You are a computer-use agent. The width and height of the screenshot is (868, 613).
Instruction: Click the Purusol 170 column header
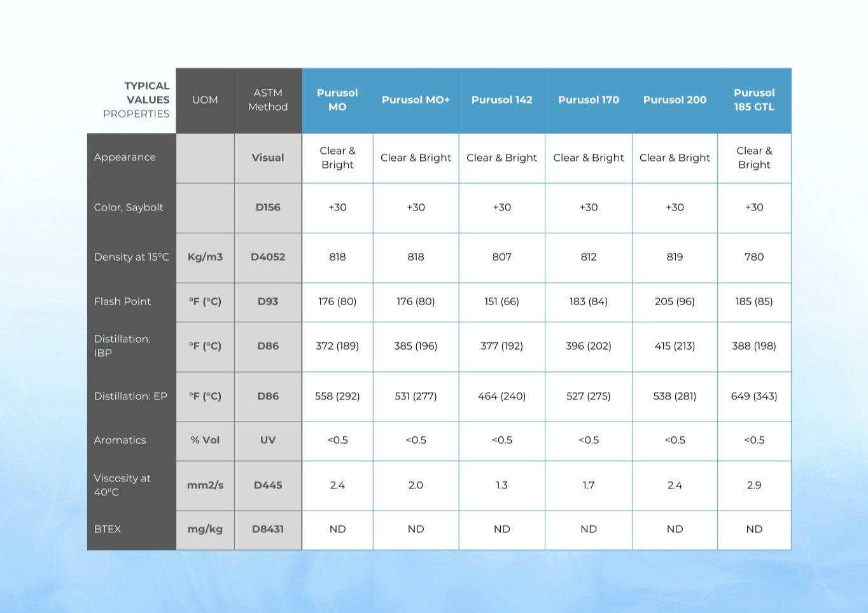(589, 100)
